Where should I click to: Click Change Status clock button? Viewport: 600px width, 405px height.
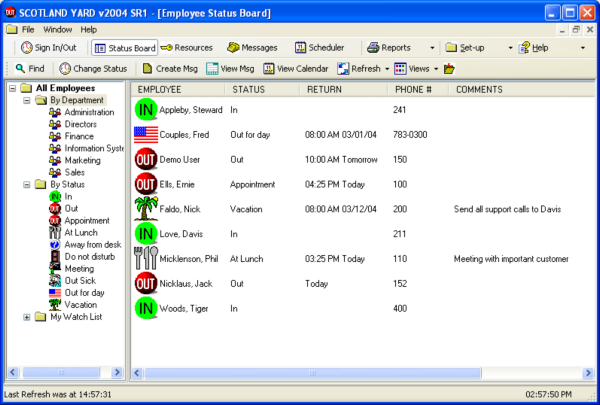[x=93, y=69]
